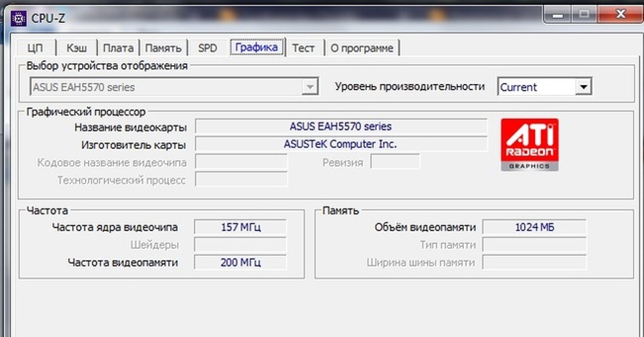This screenshot has width=644, height=337.
Task: Click the empty Ревизия field
Action: click(x=395, y=163)
